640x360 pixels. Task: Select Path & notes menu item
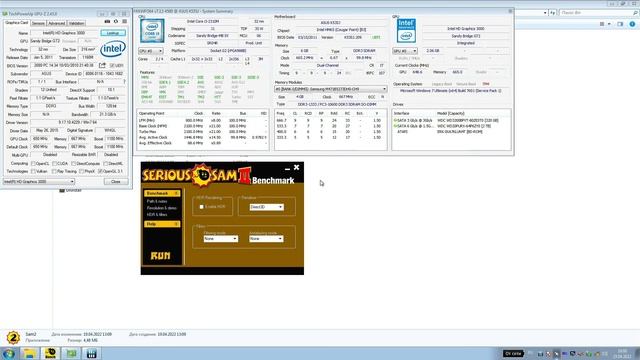tap(157, 201)
